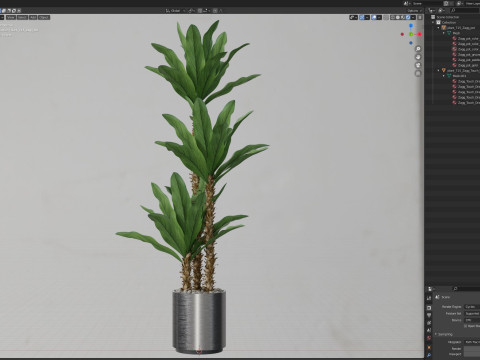
Task: Toggle X-ray mode in viewport
Action: pos(386,17)
